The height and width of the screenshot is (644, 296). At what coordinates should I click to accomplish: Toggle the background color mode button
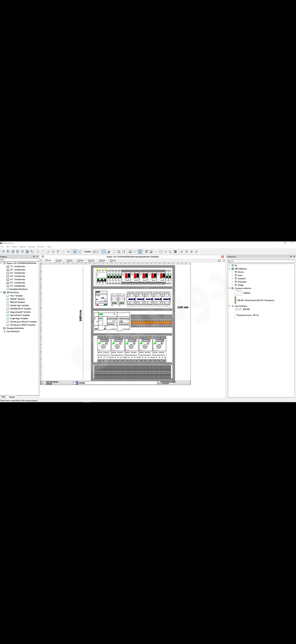108,252
